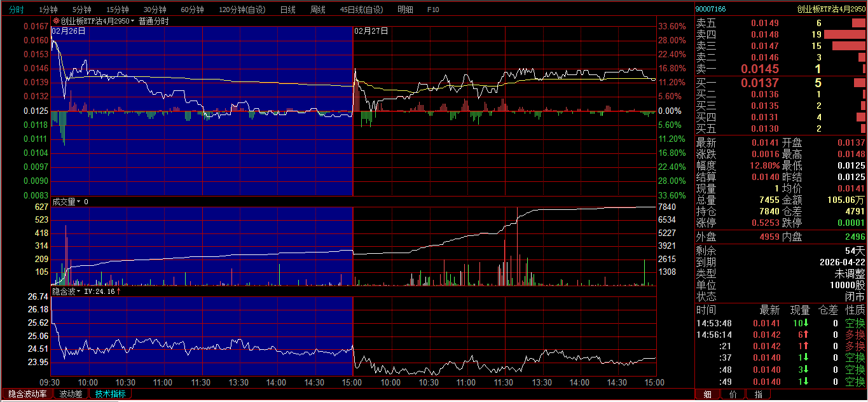868x402 pixels.
Task: Switch to the 分时 intraday view
Action: [16, 10]
